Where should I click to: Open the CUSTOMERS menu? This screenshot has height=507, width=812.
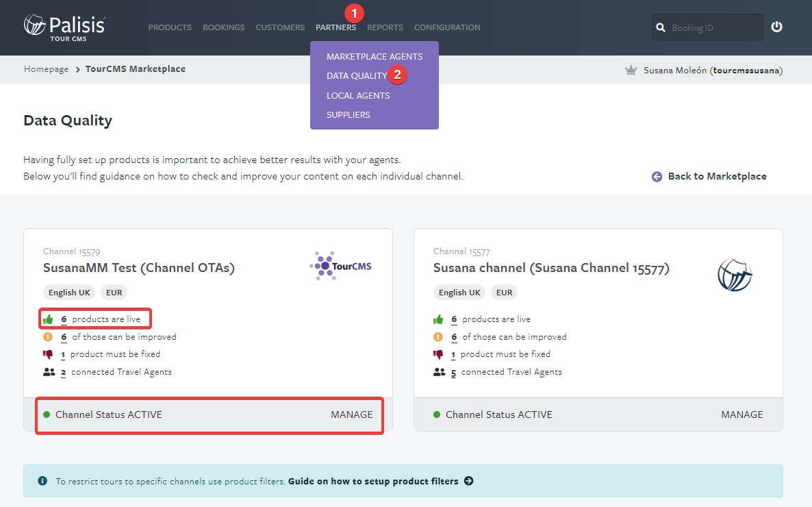pos(280,27)
